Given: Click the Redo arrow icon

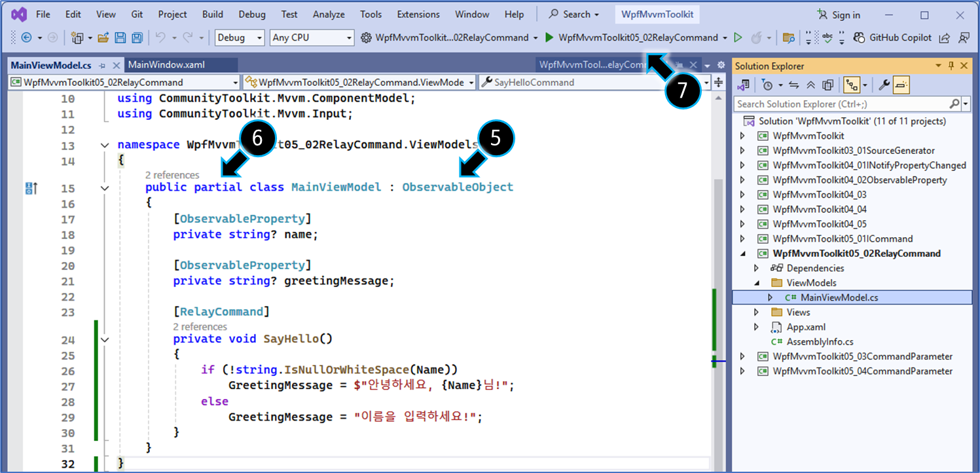Looking at the screenshot, I should click(x=188, y=38).
